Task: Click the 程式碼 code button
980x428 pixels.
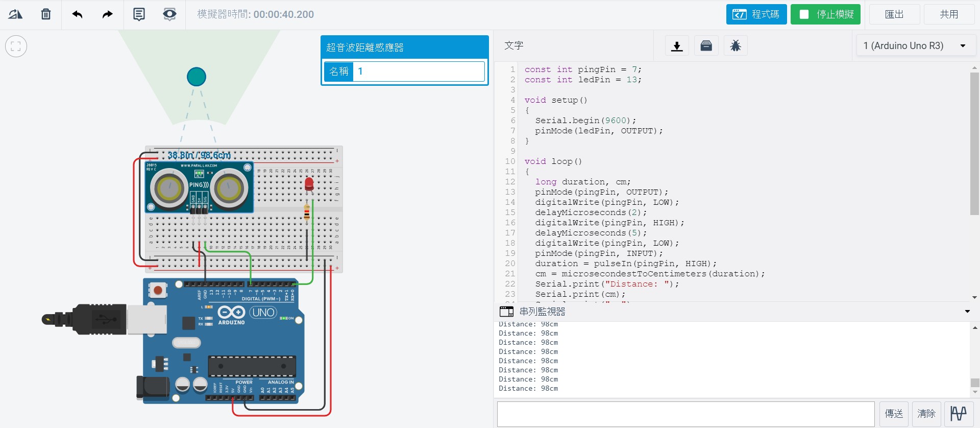Action: coord(756,14)
